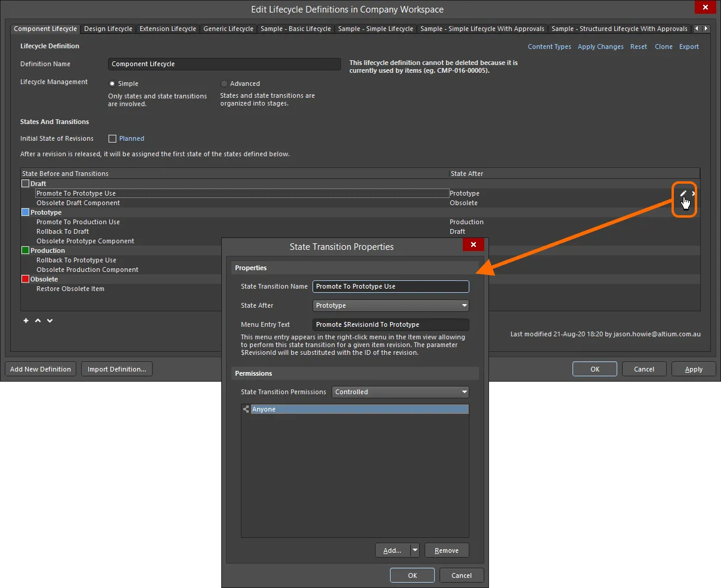Select the Simple lifecycle management option
Screen dimensions: 721x588
click(x=112, y=83)
